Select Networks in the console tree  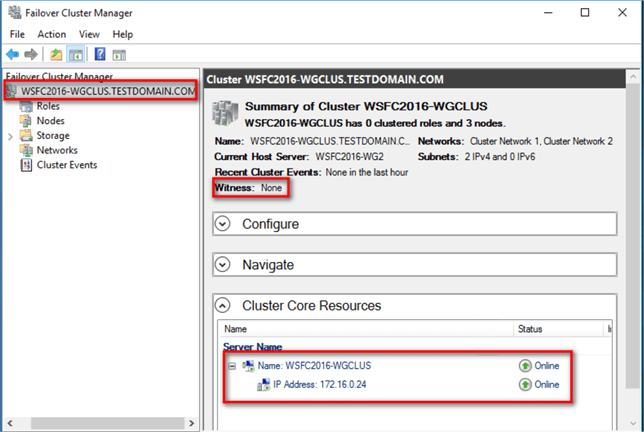[57, 150]
